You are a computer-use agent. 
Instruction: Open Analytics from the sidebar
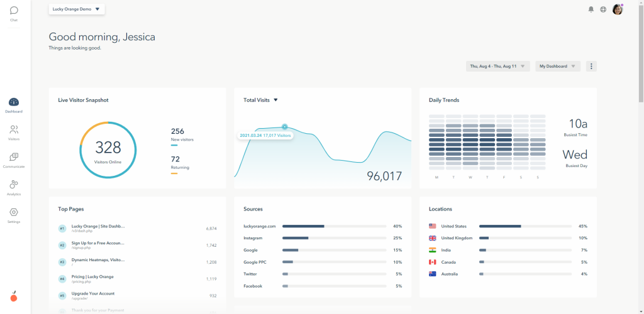pyautogui.click(x=14, y=188)
